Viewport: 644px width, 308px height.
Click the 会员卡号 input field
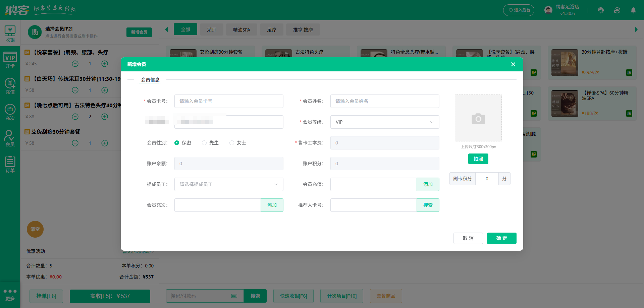[229, 101]
